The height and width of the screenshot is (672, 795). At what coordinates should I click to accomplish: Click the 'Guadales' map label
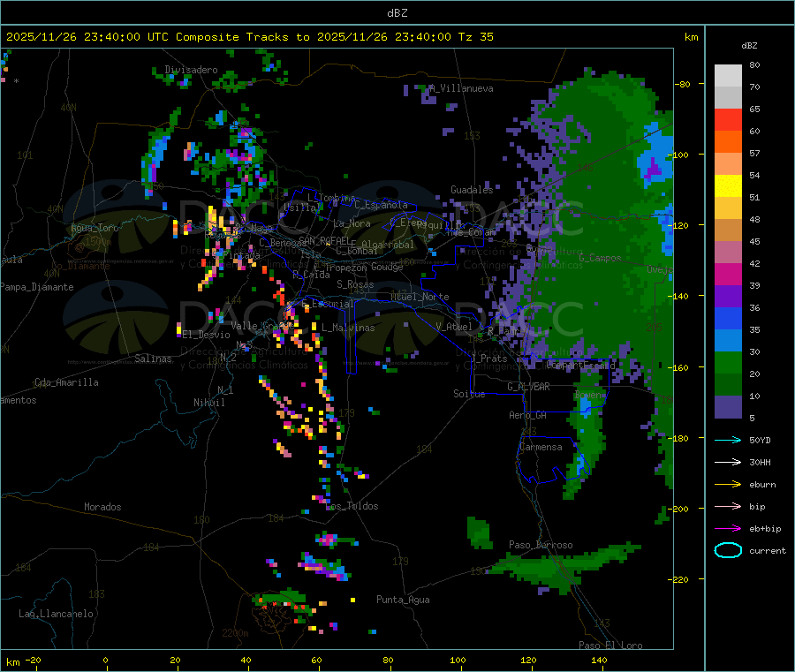coord(472,190)
